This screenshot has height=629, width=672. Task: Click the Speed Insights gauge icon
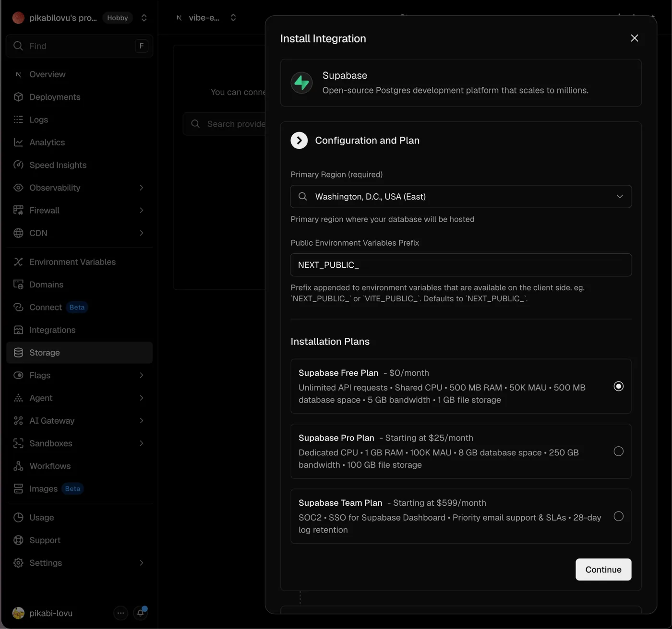(18, 165)
